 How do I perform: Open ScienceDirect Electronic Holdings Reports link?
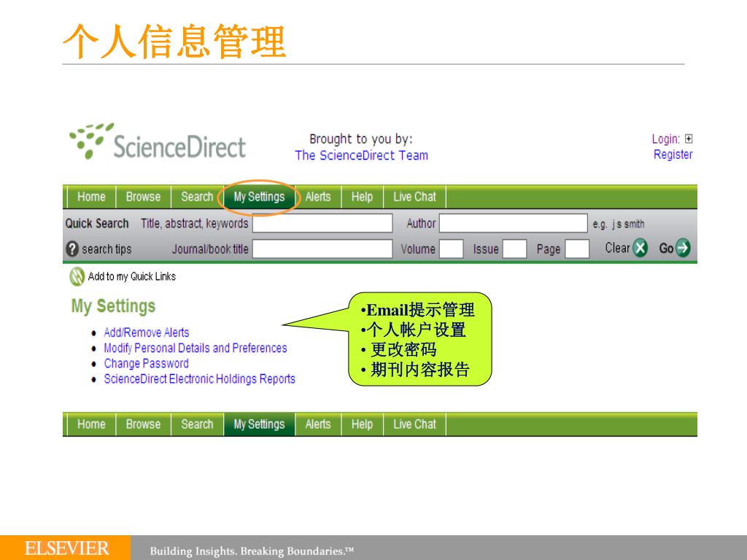[200, 378]
